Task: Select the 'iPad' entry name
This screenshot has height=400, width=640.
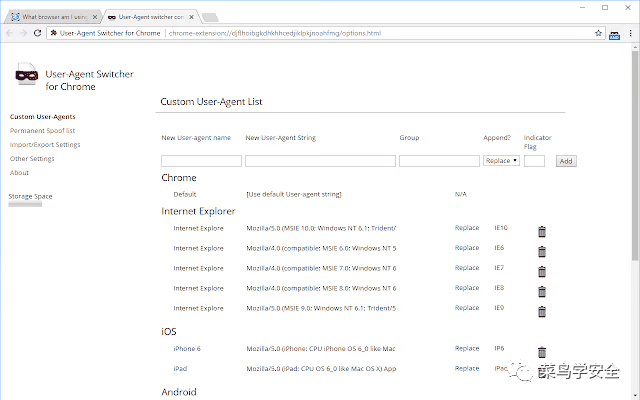Action: (180, 369)
